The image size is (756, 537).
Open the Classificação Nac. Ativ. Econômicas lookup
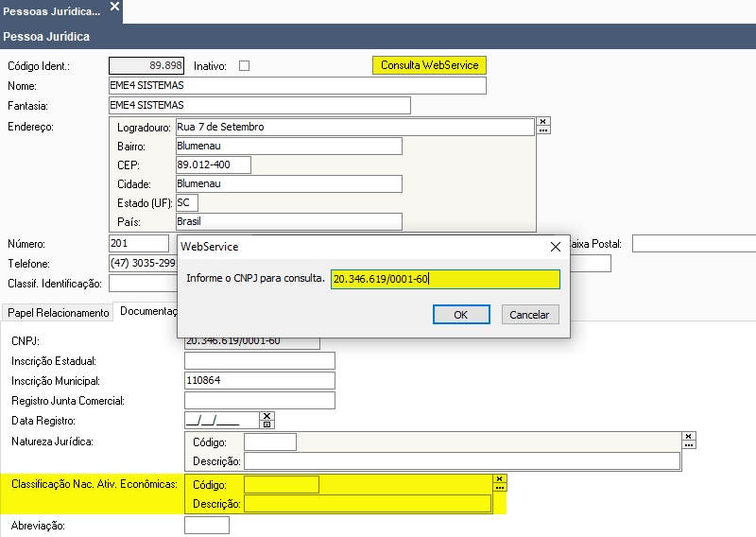click(x=500, y=487)
